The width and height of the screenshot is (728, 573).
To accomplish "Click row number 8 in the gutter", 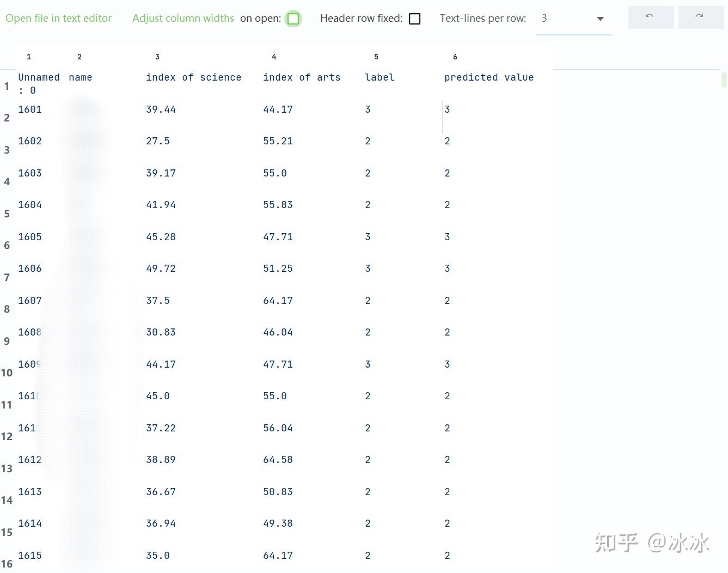I will coord(7,309).
